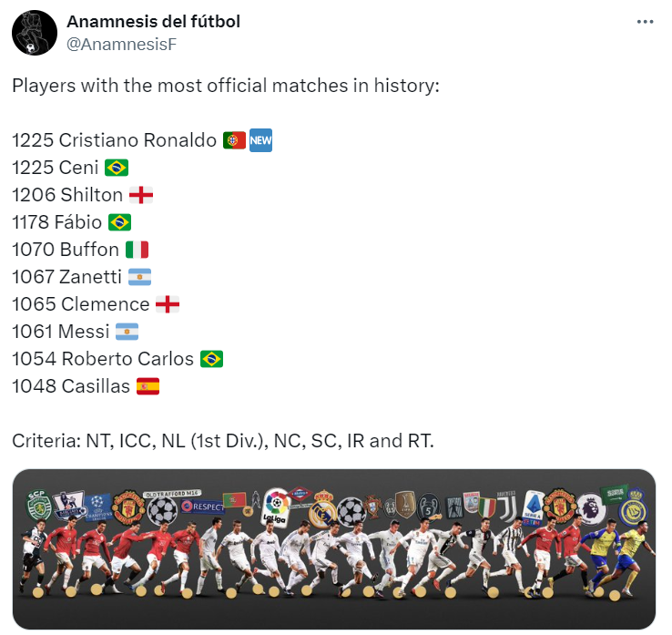Screen dimensions: 672x635
Task: Open the Anamnesis del fútbol display name
Action: [153, 21]
